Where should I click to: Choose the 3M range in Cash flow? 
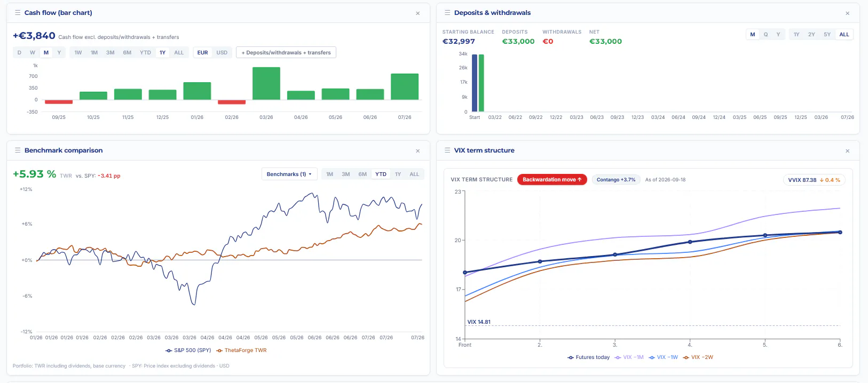(111, 52)
